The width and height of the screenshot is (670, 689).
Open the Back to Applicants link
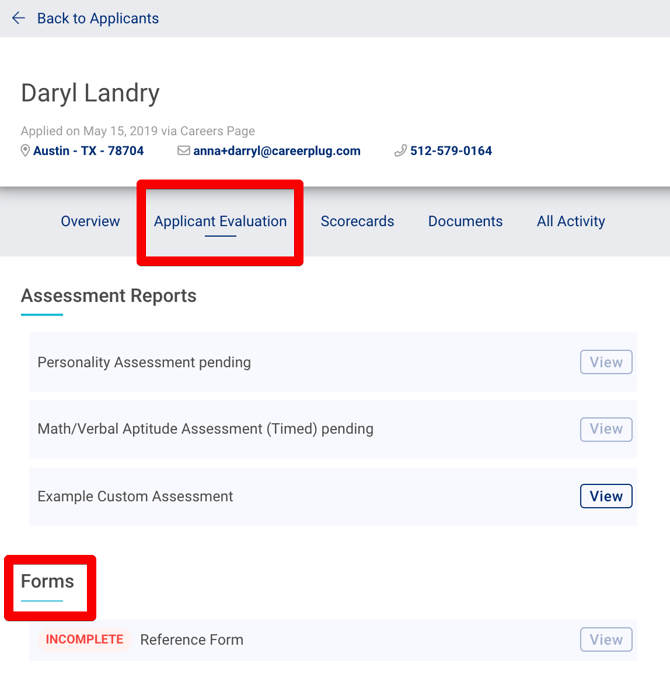[97, 18]
